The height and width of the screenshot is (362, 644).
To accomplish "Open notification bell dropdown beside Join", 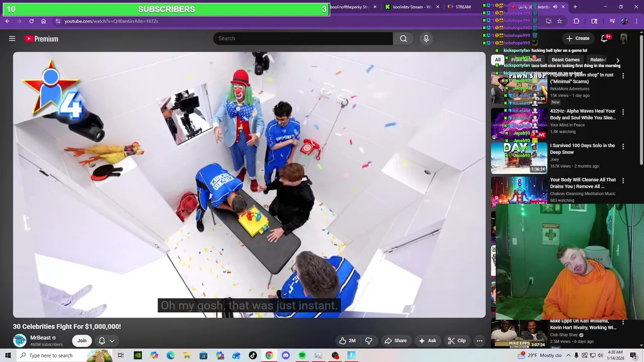I will 107,340.
